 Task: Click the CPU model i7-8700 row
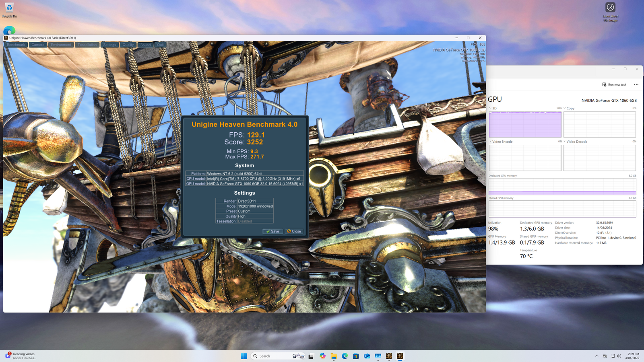coord(244,179)
